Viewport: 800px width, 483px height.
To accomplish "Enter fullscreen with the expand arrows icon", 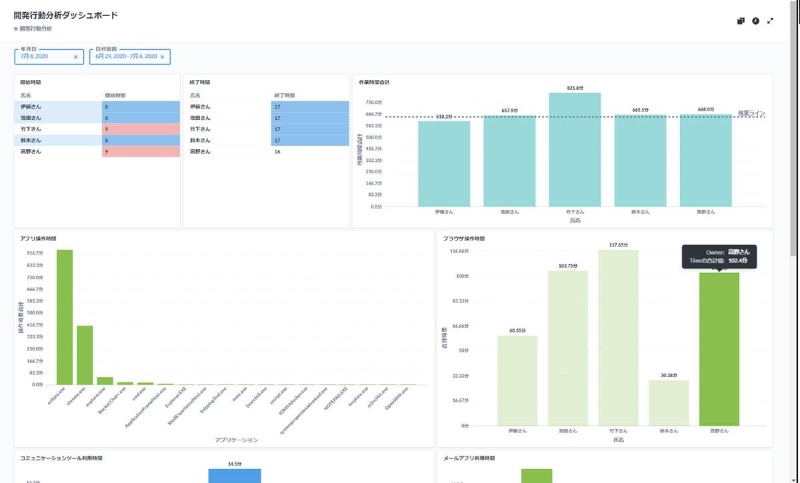I will 770,20.
